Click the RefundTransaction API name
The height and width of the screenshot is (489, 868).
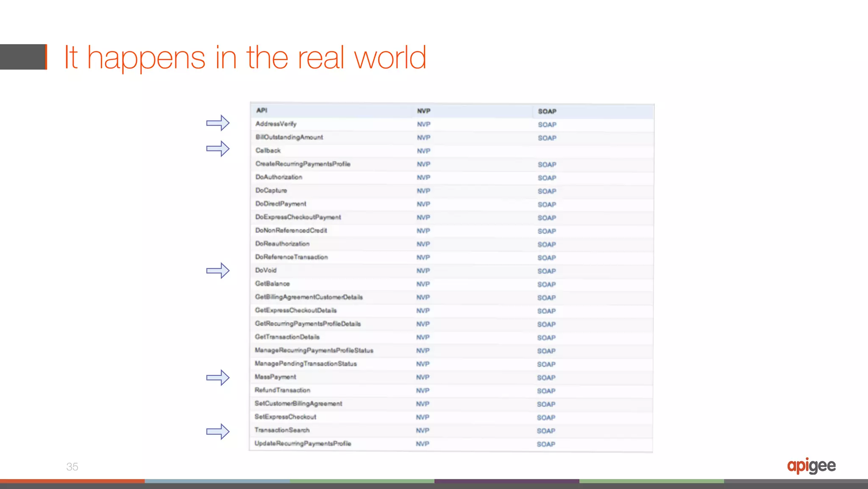click(x=282, y=390)
